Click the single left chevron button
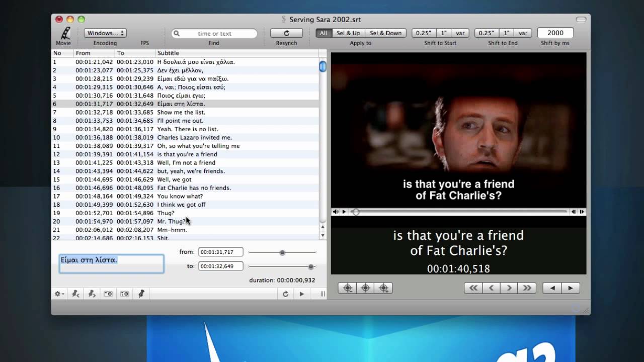 tap(491, 288)
